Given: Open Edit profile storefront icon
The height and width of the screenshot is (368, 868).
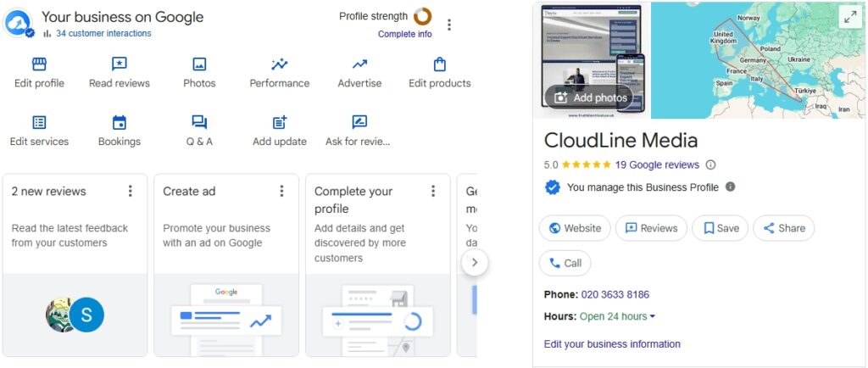Looking at the screenshot, I should click(39, 64).
